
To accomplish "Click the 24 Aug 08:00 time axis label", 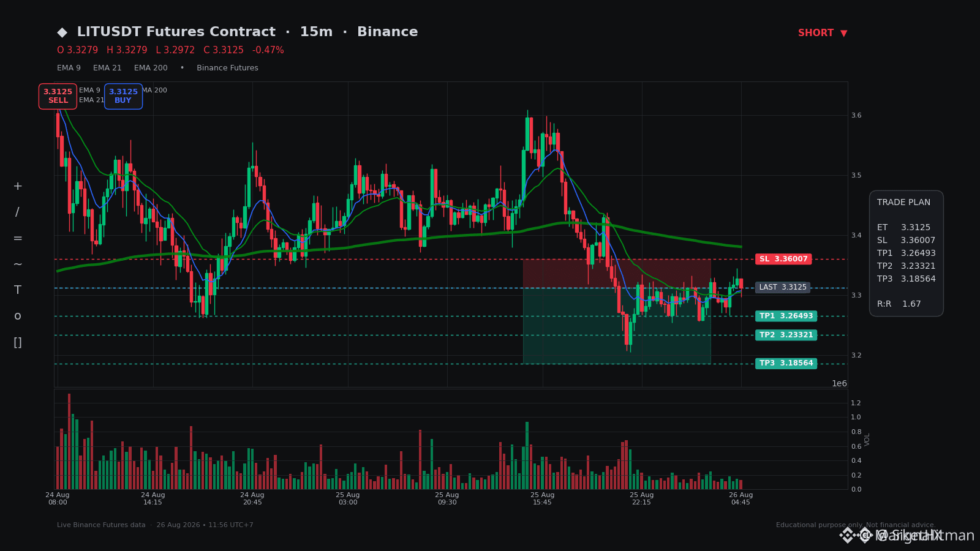I will click(58, 499).
